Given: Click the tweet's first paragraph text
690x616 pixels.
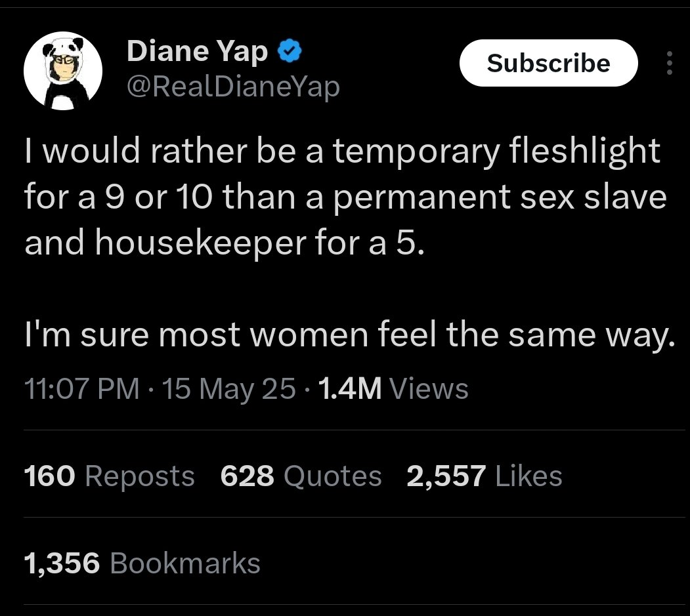Looking at the screenshot, I should pos(341,197).
